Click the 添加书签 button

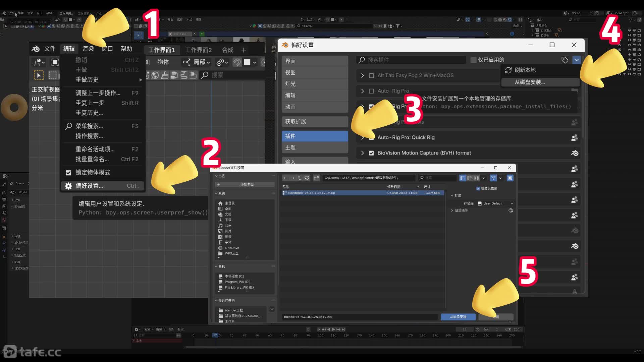coord(247,184)
